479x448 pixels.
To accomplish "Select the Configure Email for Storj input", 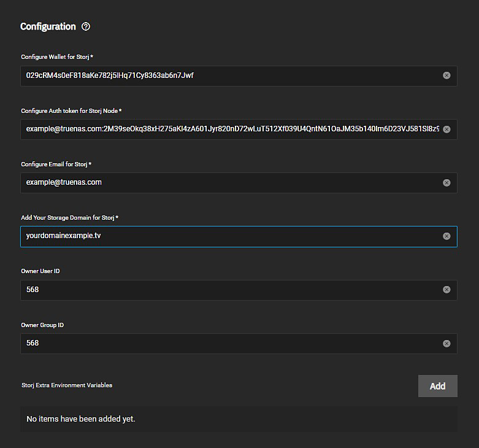I will point(227,183).
